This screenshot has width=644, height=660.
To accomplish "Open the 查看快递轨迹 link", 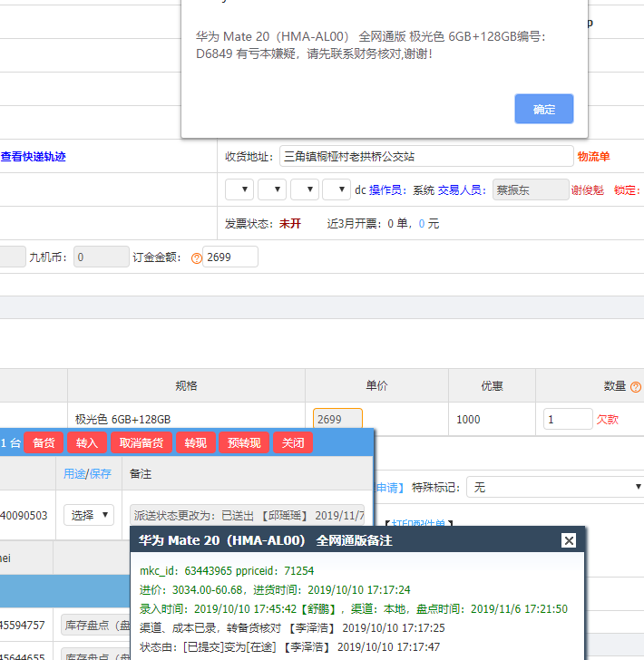I will pos(33,157).
